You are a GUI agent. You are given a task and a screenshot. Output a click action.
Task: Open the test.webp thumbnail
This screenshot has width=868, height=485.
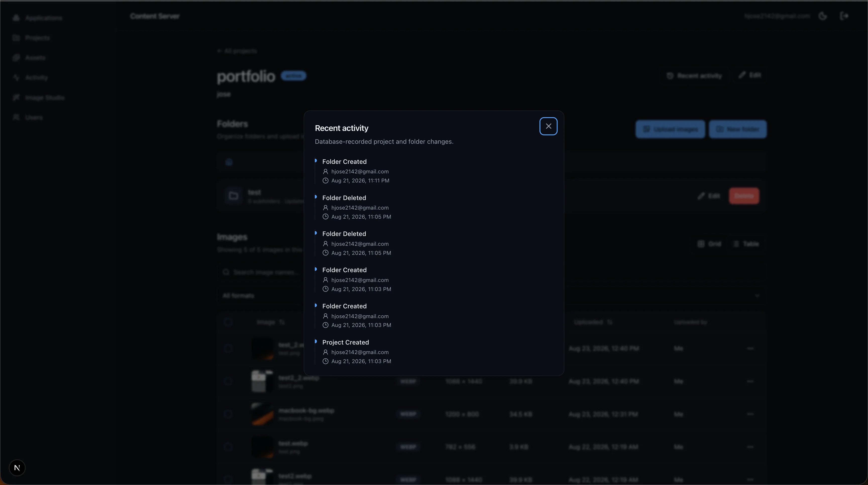[x=262, y=447]
